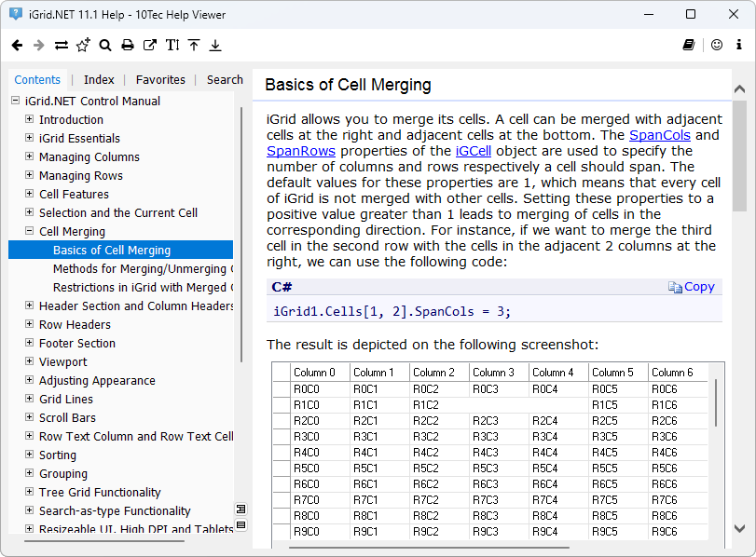Open topic in external window icon
Viewport: 756px width, 557px height.
point(150,46)
